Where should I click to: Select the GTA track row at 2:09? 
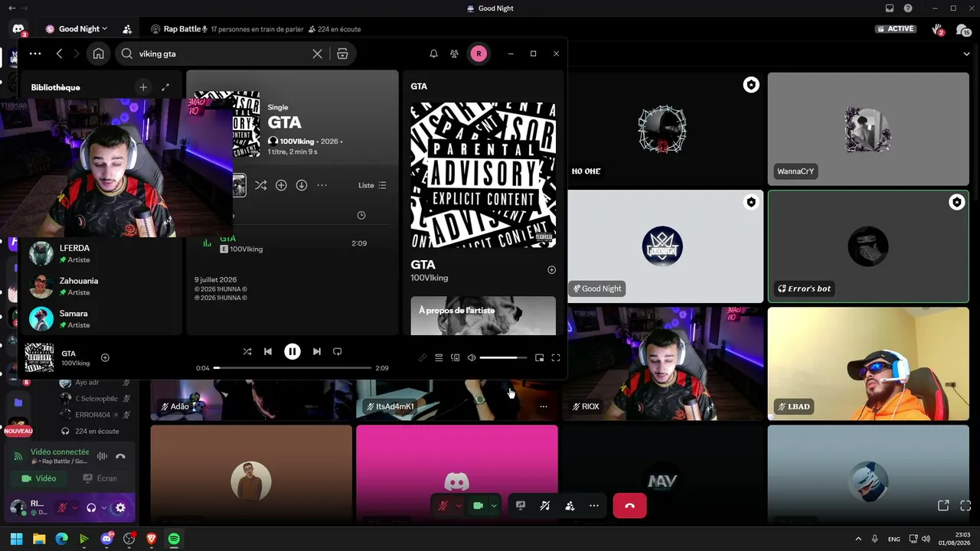pos(292,243)
